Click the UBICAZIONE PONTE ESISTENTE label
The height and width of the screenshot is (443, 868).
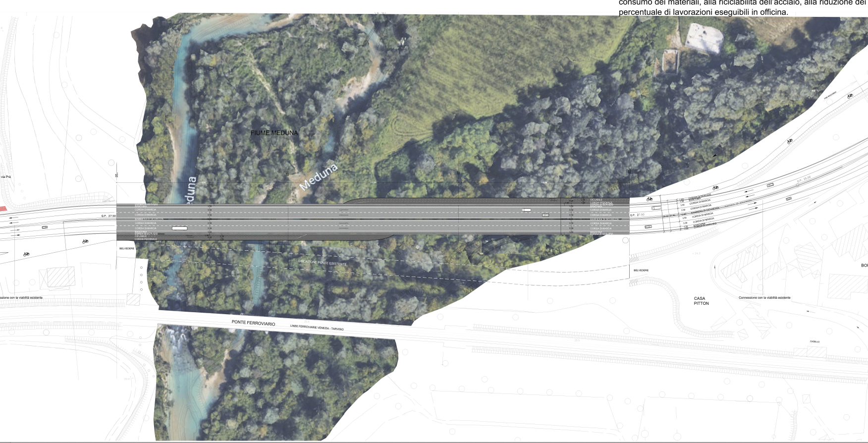click(322, 263)
